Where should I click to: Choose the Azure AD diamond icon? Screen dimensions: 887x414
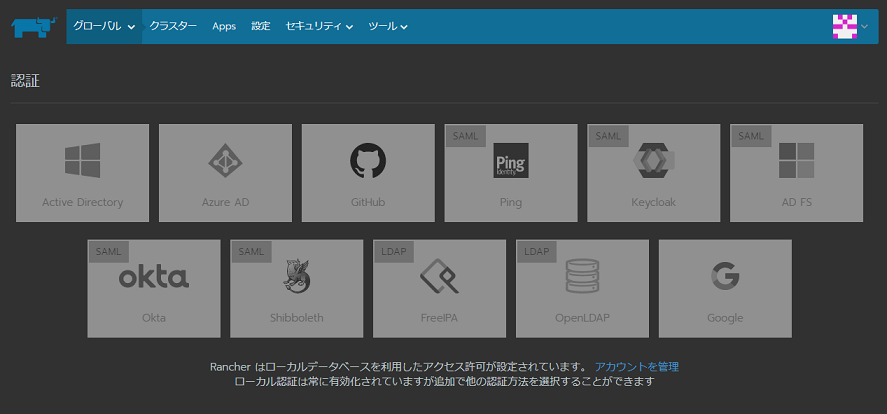(x=225, y=160)
